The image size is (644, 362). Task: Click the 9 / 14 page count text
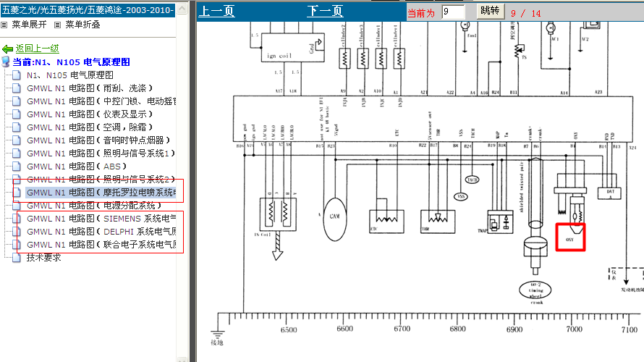[526, 14]
